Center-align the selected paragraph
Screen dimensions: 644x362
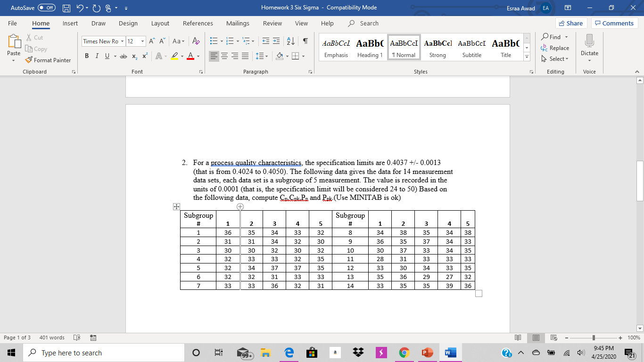[224, 56]
